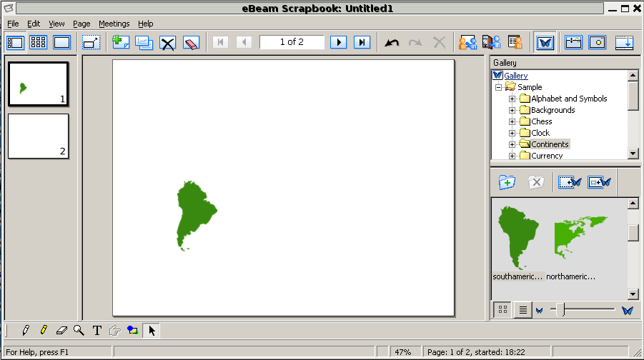This screenshot has width=644, height=360.
Task: Add a new page with the green plus icon
Action: tap(121, 42)
